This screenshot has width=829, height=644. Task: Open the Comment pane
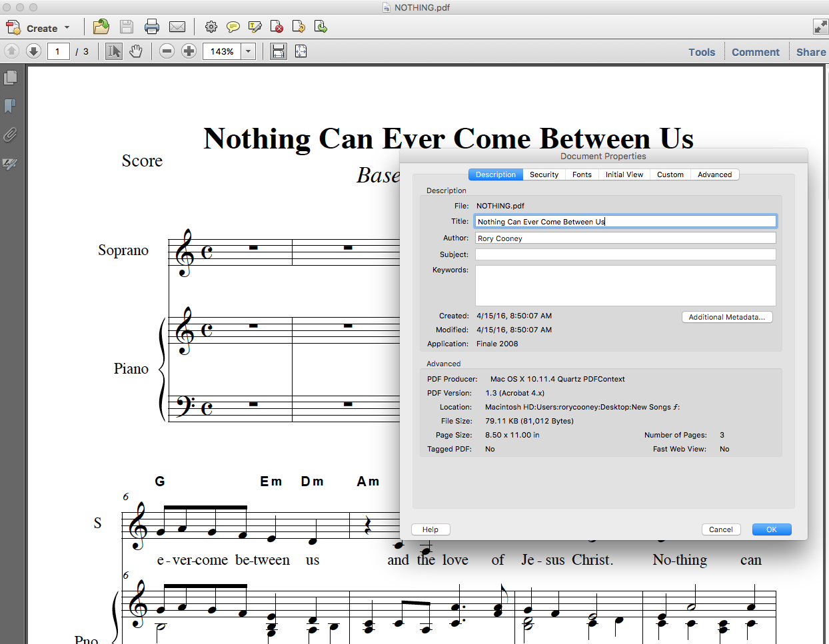756,52
